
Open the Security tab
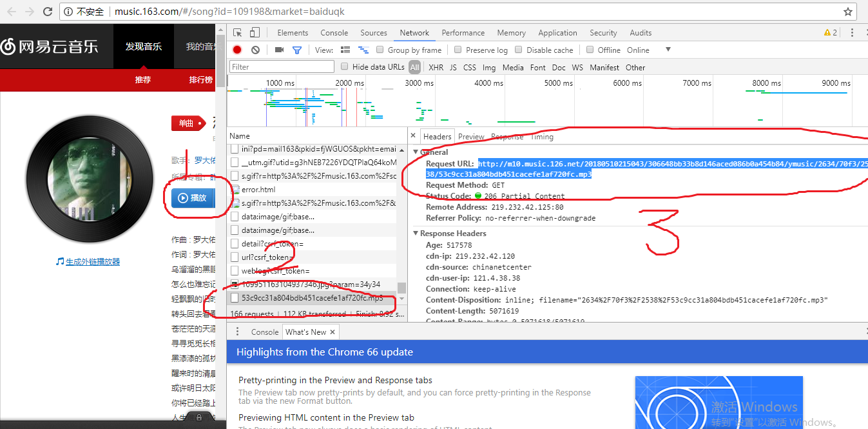click(x=603, y=32)
